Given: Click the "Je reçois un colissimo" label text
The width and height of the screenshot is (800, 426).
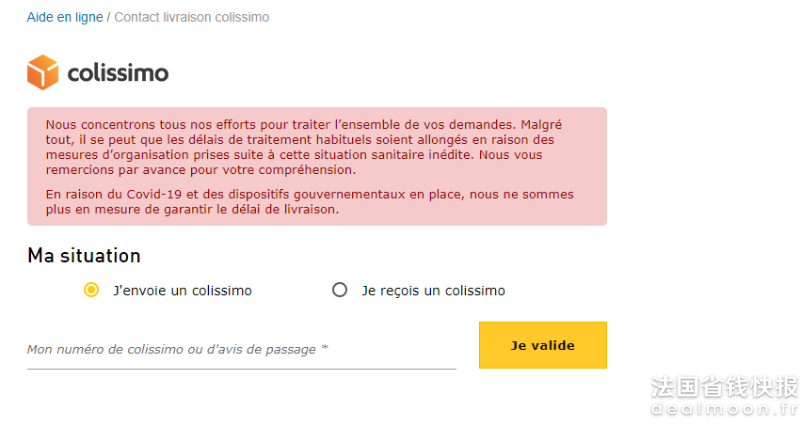Looking at the screenshot, I should (x=434, y=291).
